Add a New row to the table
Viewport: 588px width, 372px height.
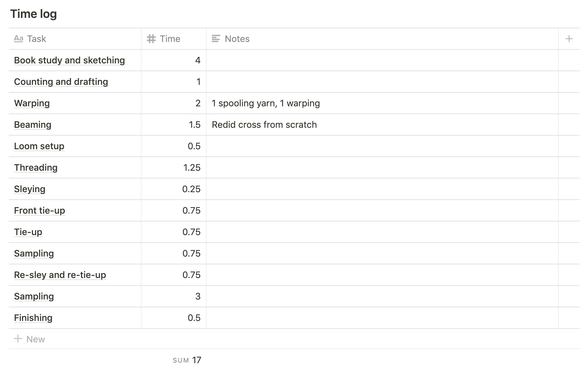29,339
